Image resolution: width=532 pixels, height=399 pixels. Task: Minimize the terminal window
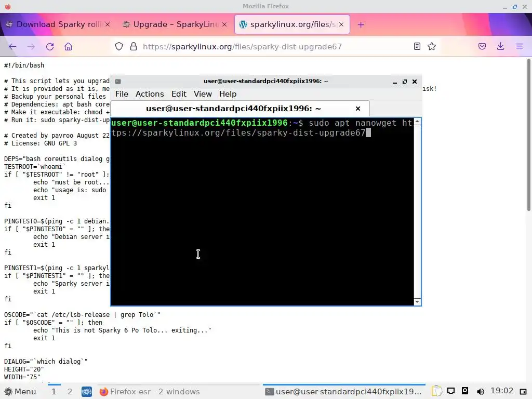(395, 82)
